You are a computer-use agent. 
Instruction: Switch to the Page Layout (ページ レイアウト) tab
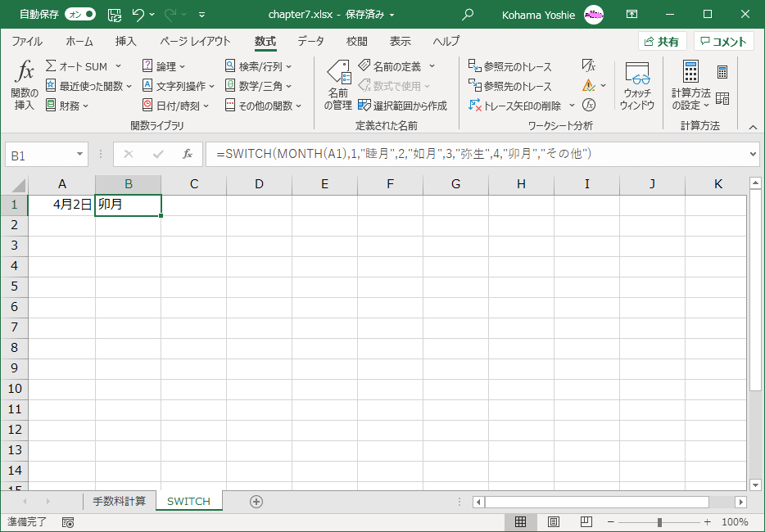(195, 42)
